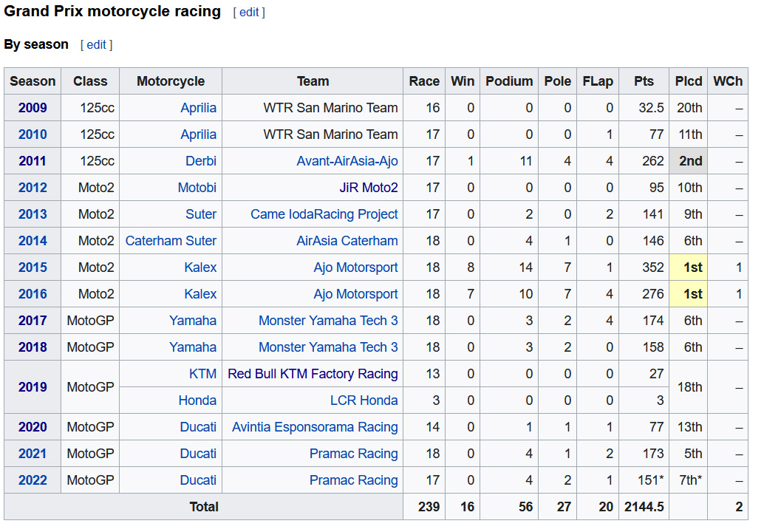Open the AirAsia Caterham team link
This screenshot has height=532, width=764.
click(347, 241)
